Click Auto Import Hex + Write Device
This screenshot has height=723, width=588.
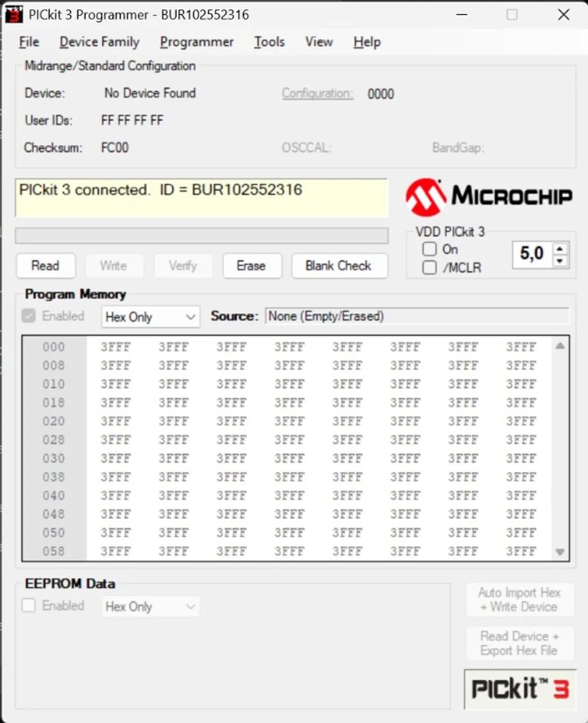pos(520,600)
